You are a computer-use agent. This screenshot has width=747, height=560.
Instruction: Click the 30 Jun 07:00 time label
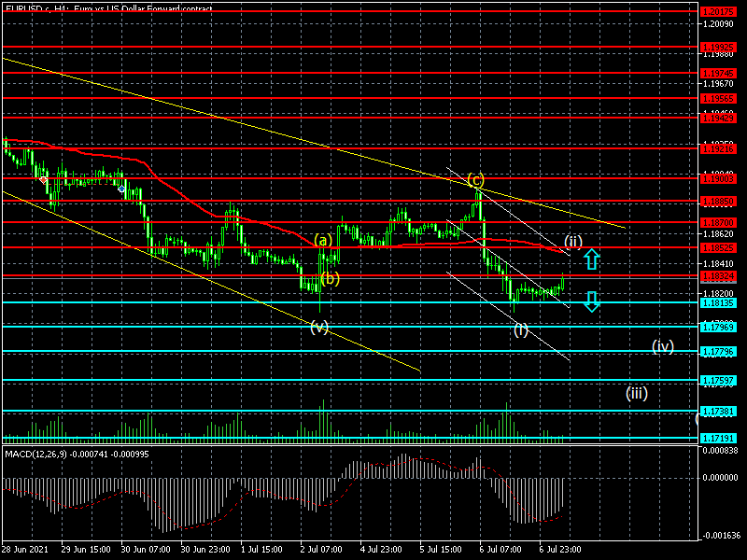[146, 550]
